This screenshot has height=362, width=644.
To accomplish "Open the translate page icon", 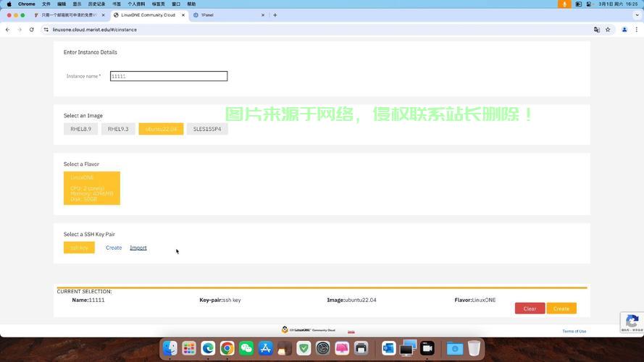I will coord(597,30).
